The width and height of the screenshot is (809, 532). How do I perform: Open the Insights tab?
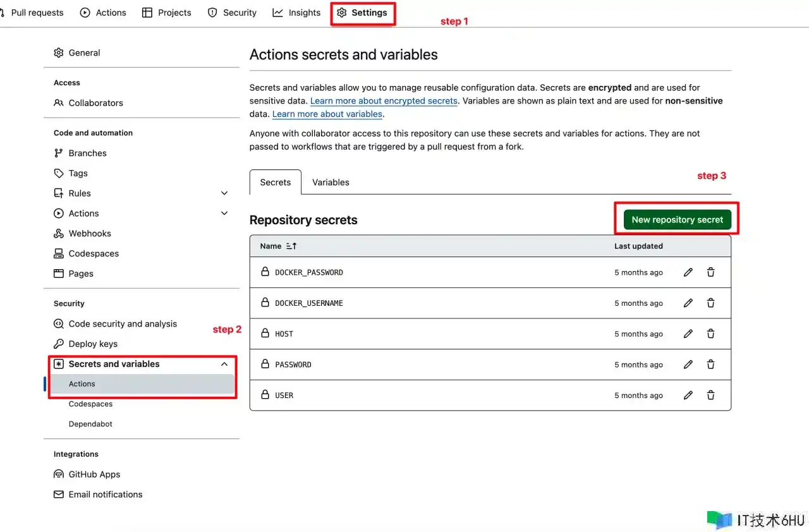point(296,13)
